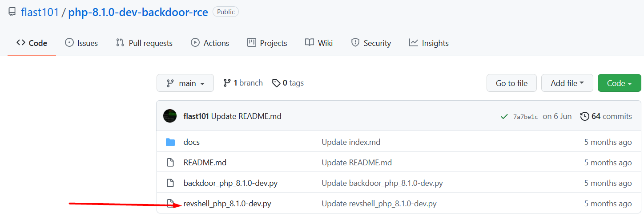This screenshot has height=217, width=644.
Task: Open the Wiki tab
Action: 319,43
